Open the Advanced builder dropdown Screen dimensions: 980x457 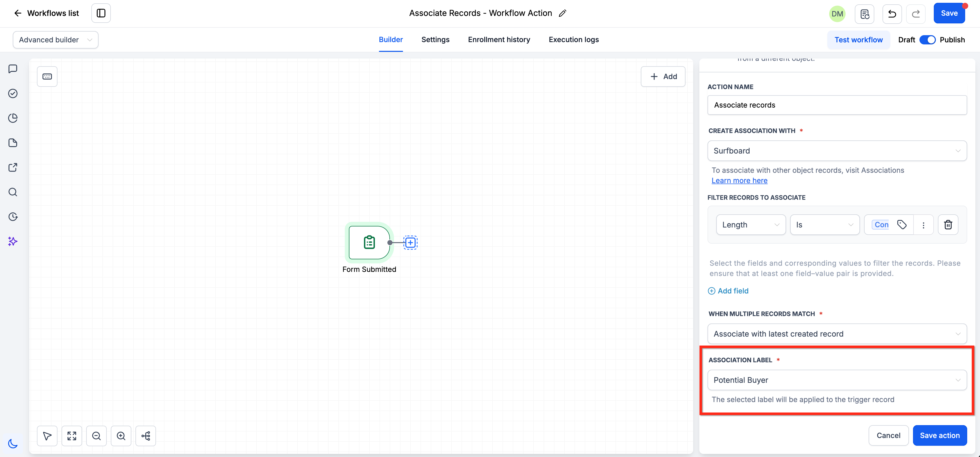[56, 40]
